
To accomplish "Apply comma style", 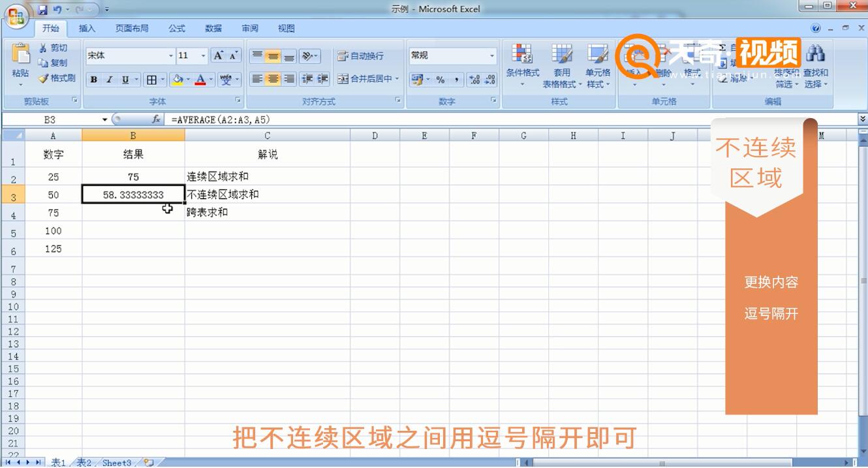I will (x=456, y=80).
